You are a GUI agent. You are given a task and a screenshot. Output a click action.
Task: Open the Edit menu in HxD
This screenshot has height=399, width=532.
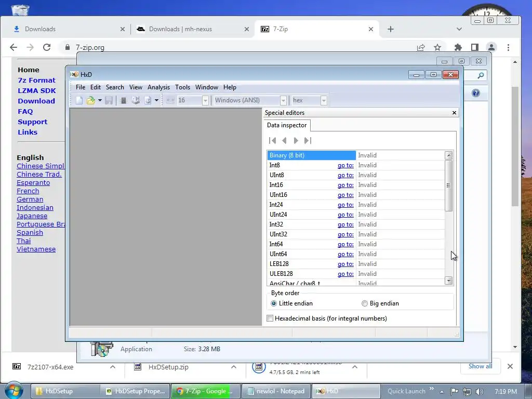(96, 87)
